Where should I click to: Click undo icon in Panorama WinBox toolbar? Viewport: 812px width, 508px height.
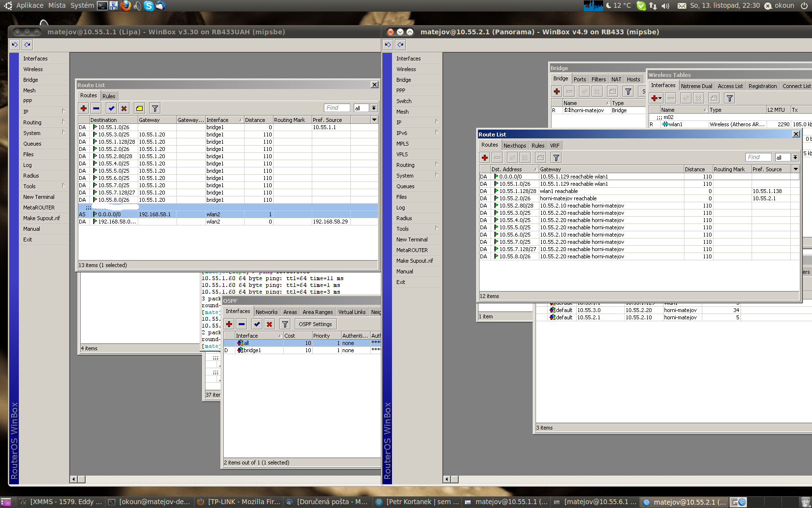click(388, 45)
